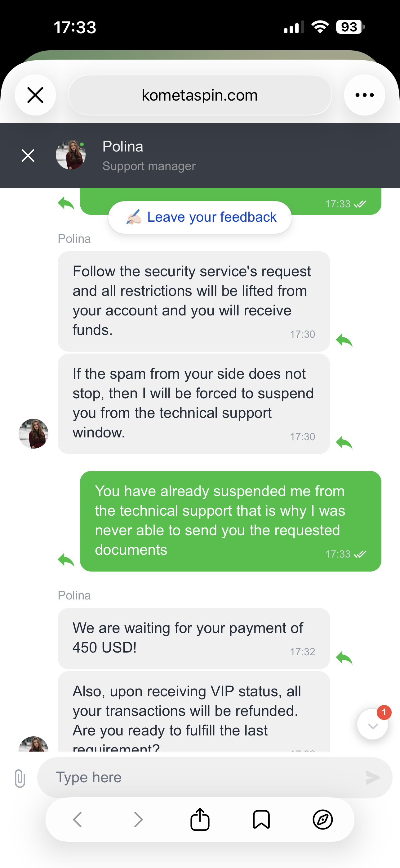Open the share sheet icon
Viewport: 400px width, 868px height.
coord(200,819)
